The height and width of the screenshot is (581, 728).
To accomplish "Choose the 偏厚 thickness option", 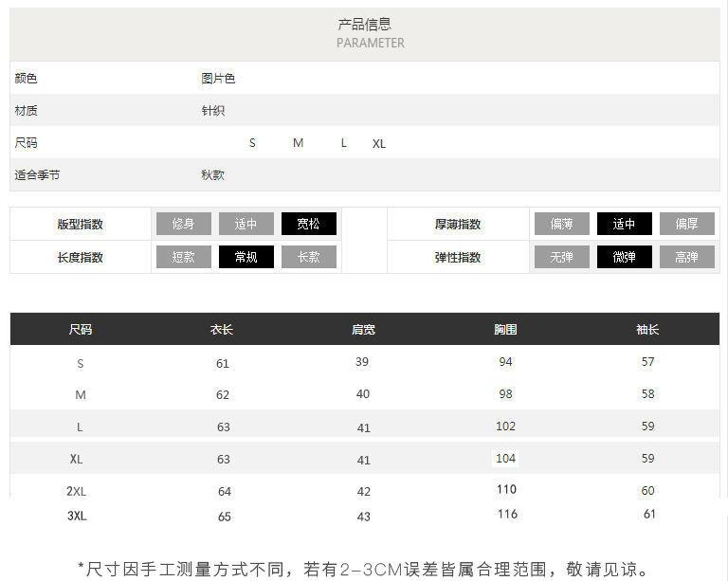I will (x=686, y=225).
